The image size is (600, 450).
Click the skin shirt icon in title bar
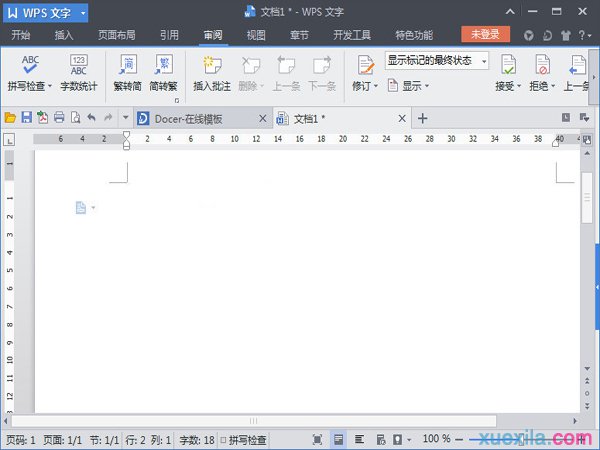coord(566,36)
